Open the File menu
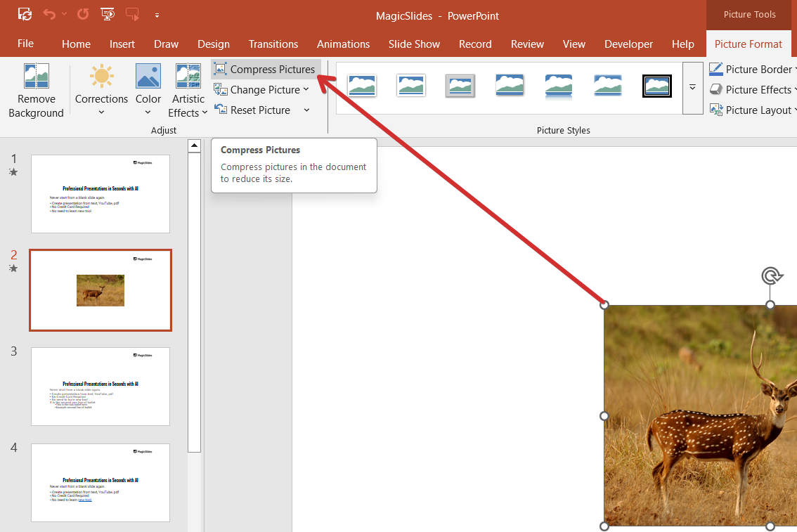797x532 pixels. click(x=25, y=44)
